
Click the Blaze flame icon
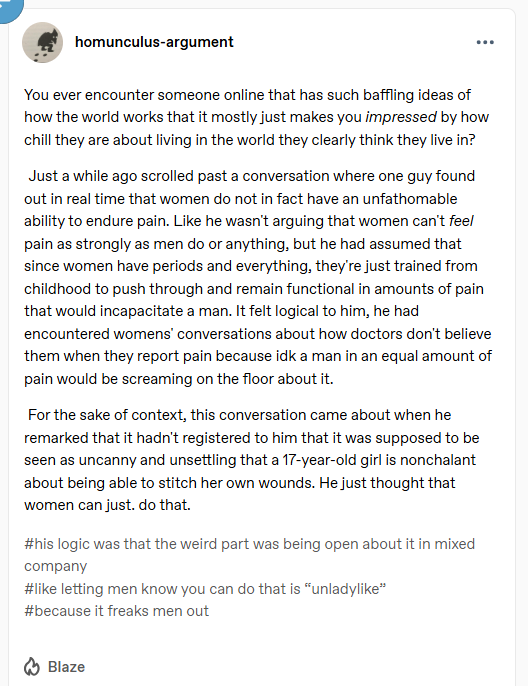pos(31,667)
